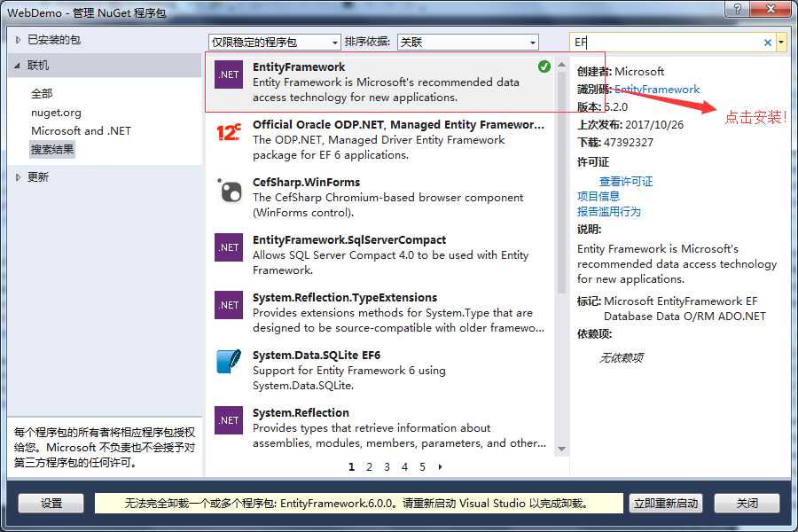Click the 无依赖项 text

(x=621, y=358)
